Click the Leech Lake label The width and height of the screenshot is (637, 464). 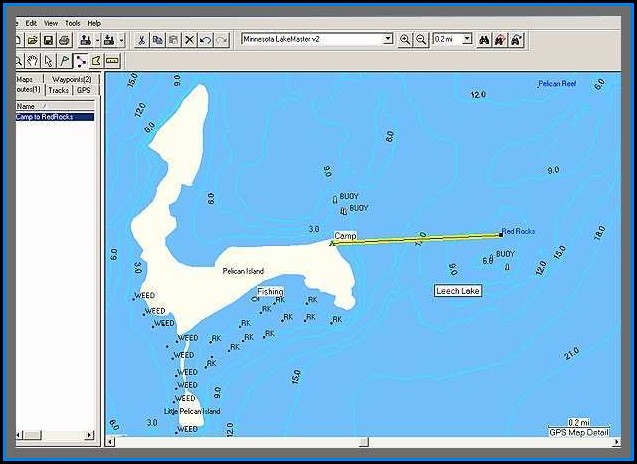tap(458, 291)
